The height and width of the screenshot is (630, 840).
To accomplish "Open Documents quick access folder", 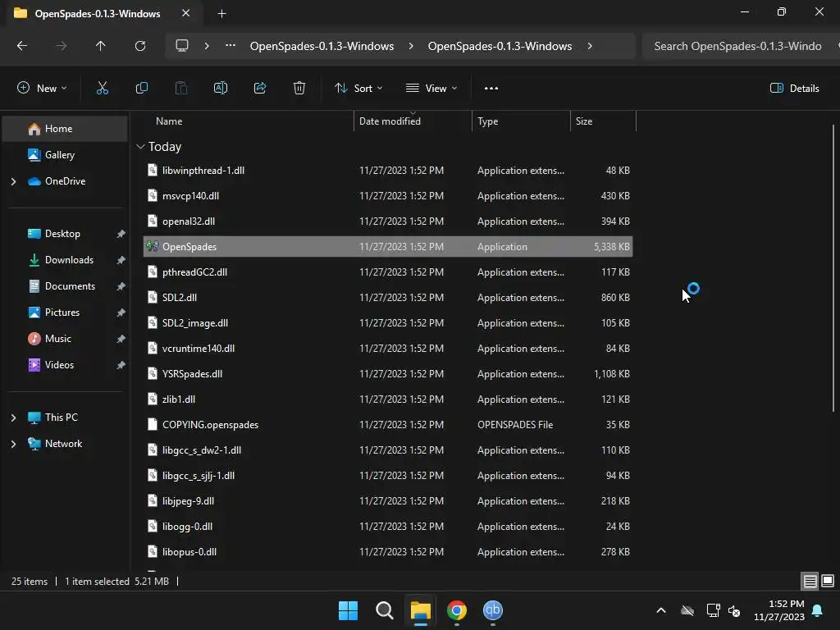I will click(x=70, y=286).
